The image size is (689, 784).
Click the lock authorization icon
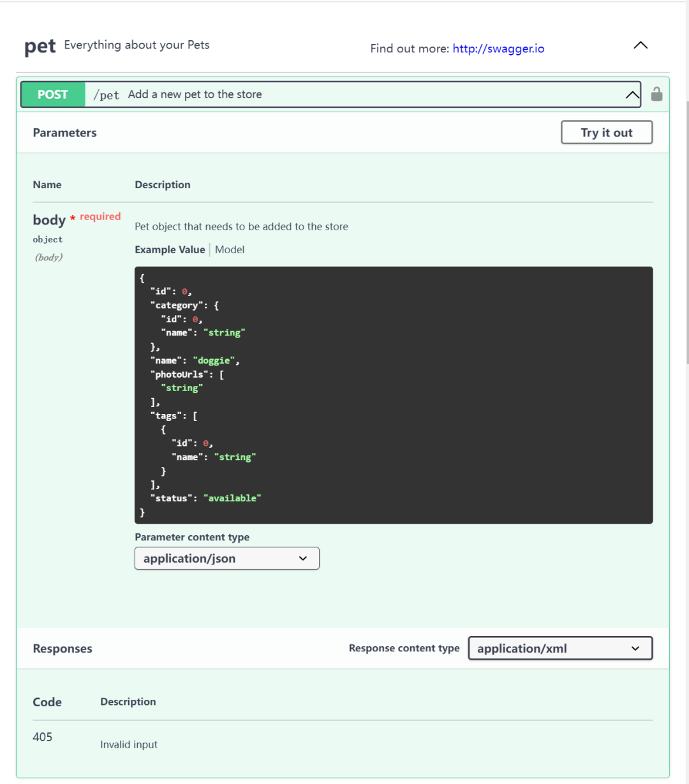(656, 94)
